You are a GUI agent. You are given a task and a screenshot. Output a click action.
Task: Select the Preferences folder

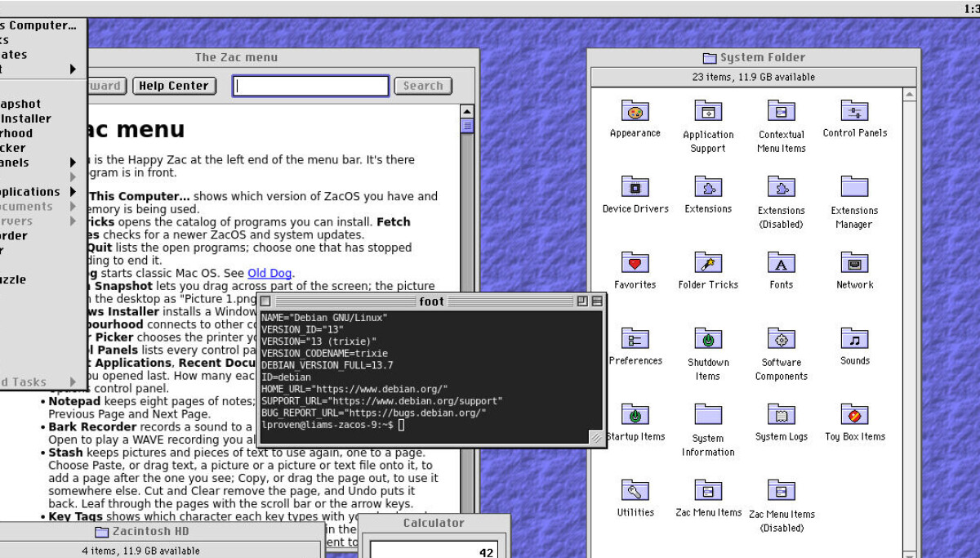coord(635,338)
